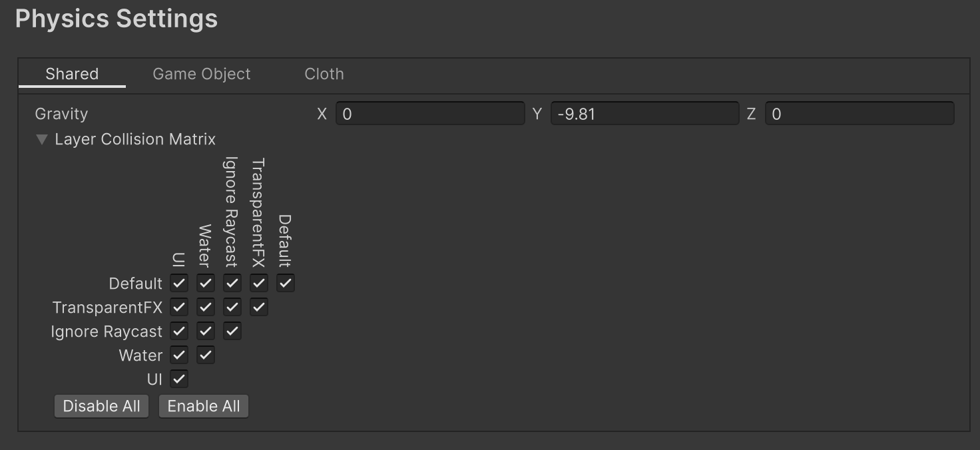Screen dimensions: 980x450
Task: Toggle TransparentFX versus TransparentFX collision
Action: [x=258, y=307]
